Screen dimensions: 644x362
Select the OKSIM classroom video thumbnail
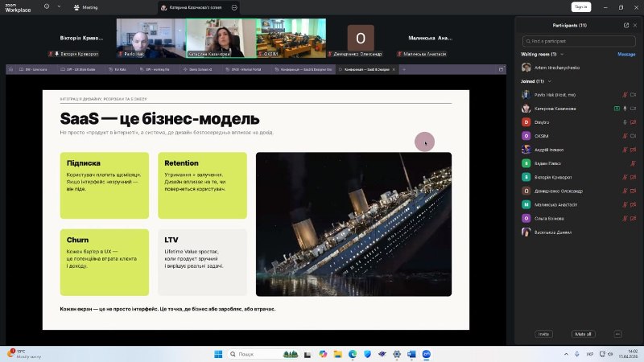click(x=291, y=38)
